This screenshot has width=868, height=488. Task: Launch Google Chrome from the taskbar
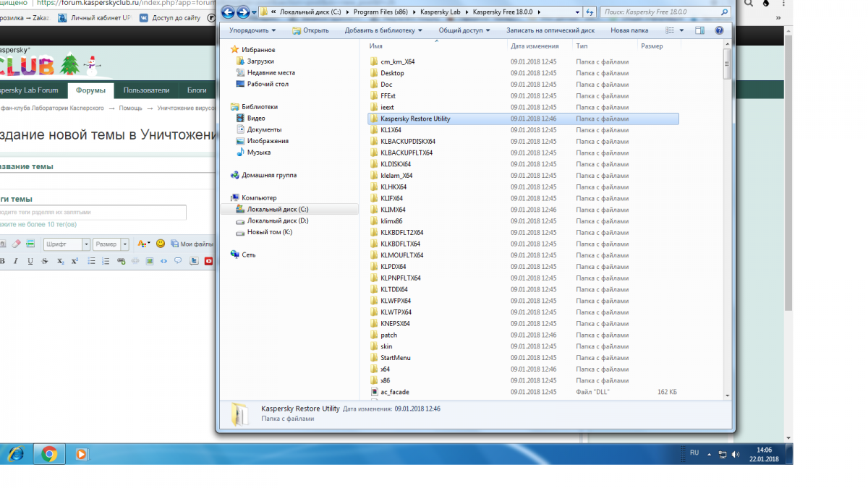pos(49,454)
